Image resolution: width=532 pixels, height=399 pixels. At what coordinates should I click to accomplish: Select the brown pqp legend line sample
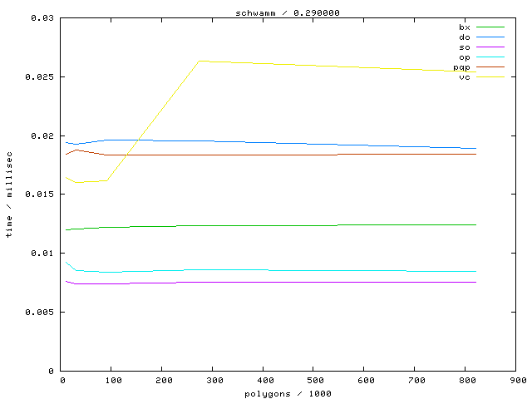[x=490, y=67]
